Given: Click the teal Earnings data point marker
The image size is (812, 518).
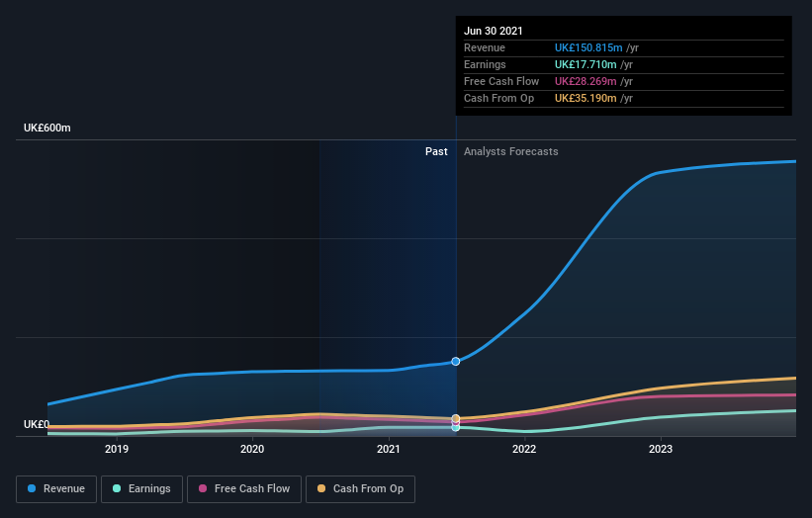Looking at the screenshot, I should tap(456, 427).
